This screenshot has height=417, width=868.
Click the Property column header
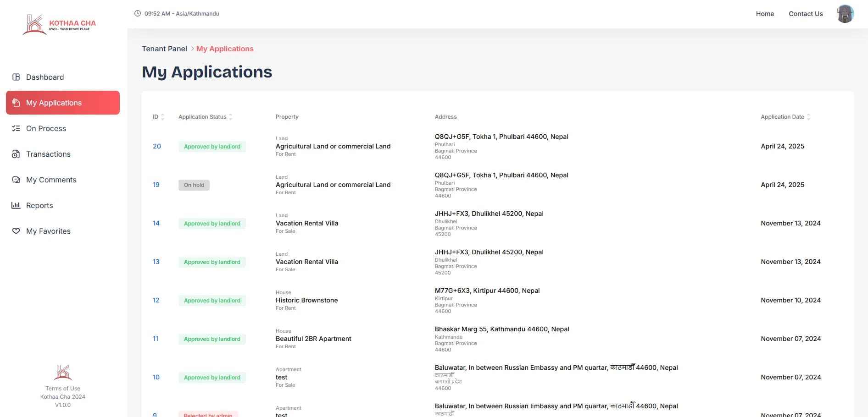pos(287,117)
